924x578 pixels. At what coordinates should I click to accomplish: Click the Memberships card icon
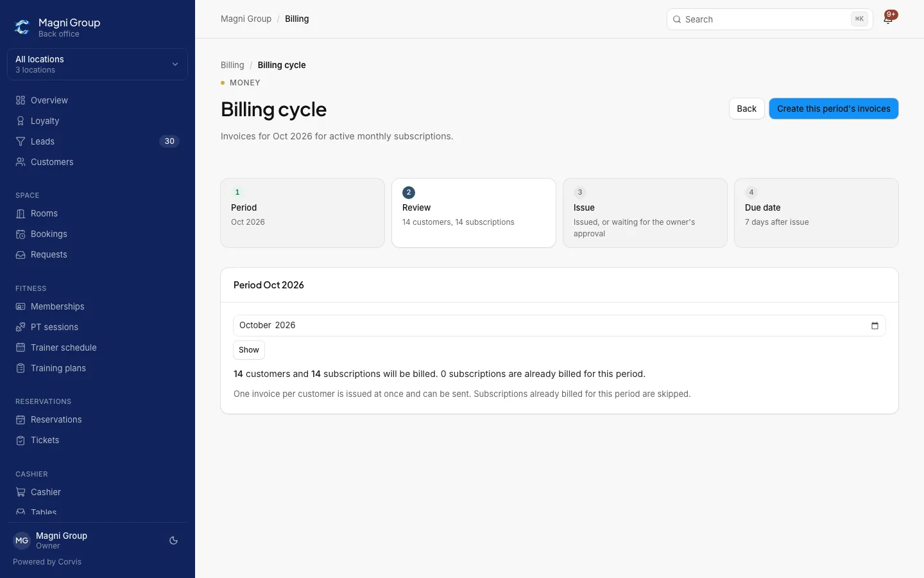click(21, 306)
